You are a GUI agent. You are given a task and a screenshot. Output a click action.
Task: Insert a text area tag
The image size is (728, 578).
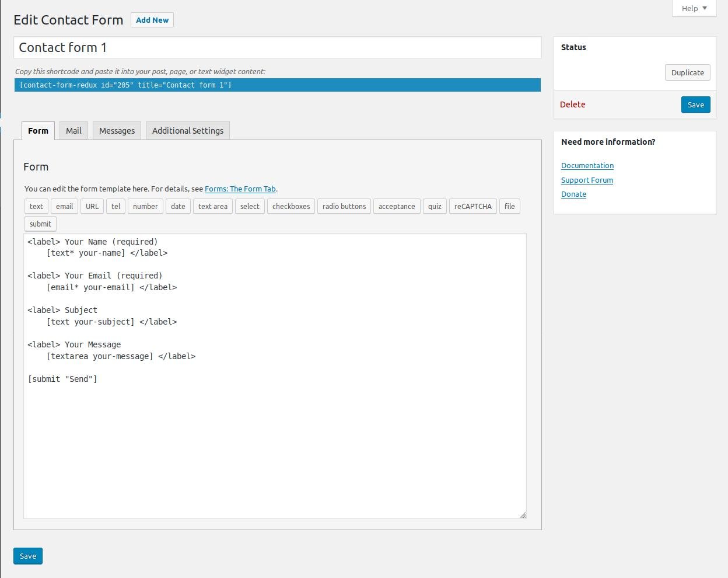[213, 207]
